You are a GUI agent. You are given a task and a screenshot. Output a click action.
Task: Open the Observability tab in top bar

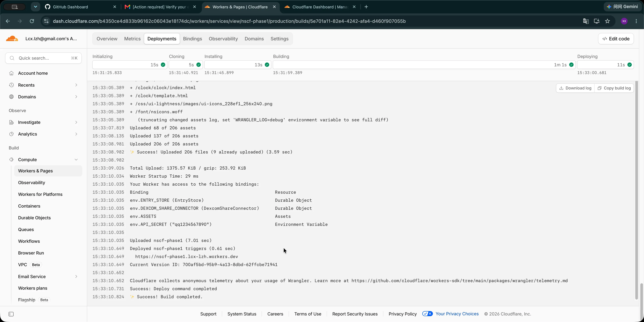click(223, 39)
